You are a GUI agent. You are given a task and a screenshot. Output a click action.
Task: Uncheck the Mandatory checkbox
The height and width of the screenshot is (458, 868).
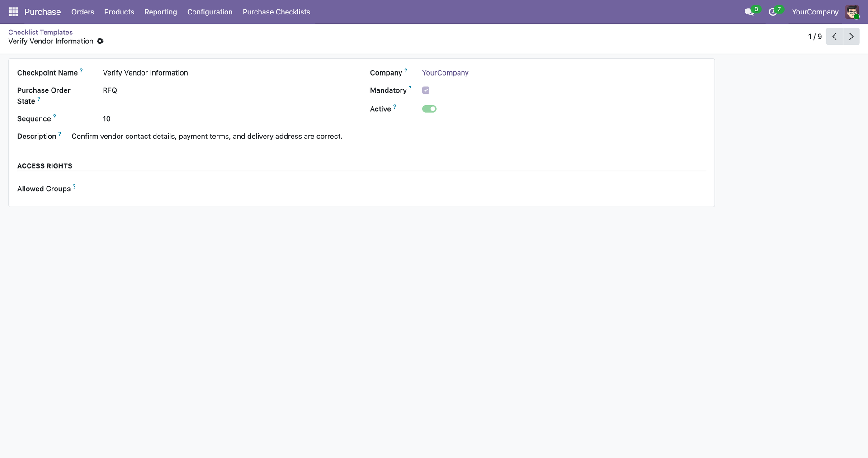tap(425, 90)
